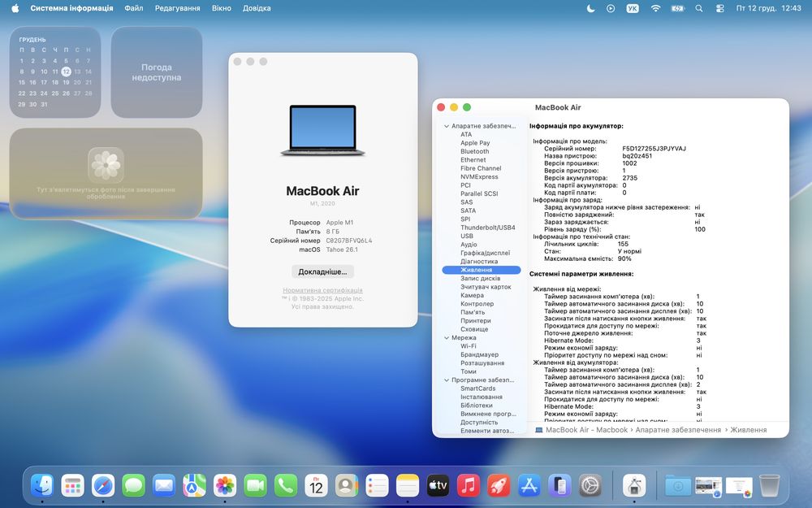Collapse the Апаратне забезпечення section

click(x=447, y=126)
